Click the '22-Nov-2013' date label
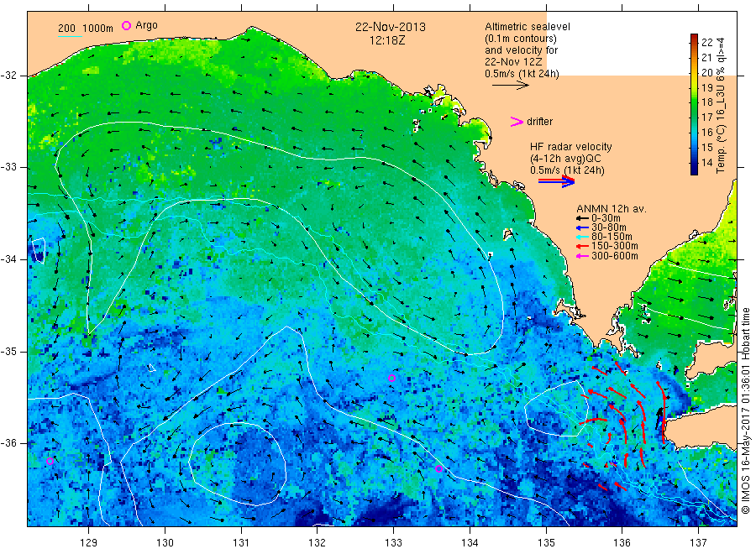Viewport: 756px width, 554px height. pyautogui.click(x=391, y=27)
